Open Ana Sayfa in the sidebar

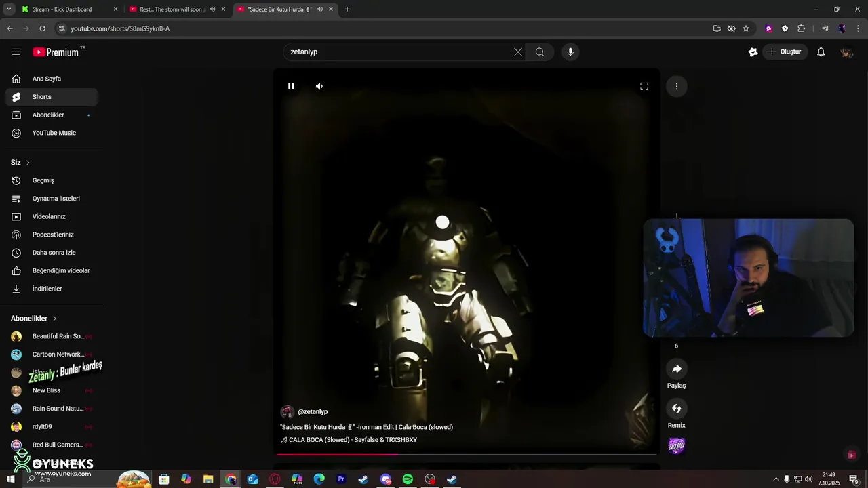[52, 79]
